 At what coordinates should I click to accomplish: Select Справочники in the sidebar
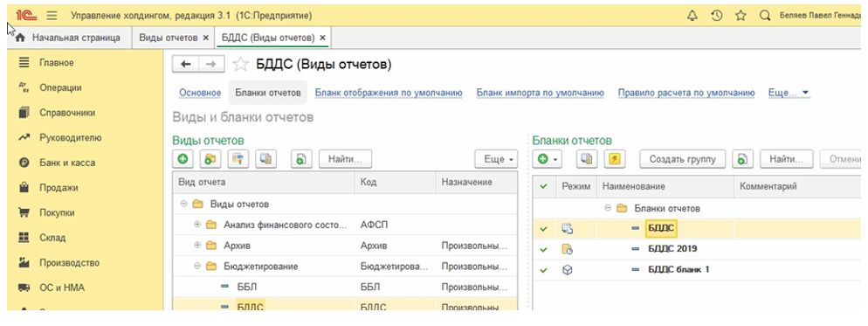pos(67,113)
